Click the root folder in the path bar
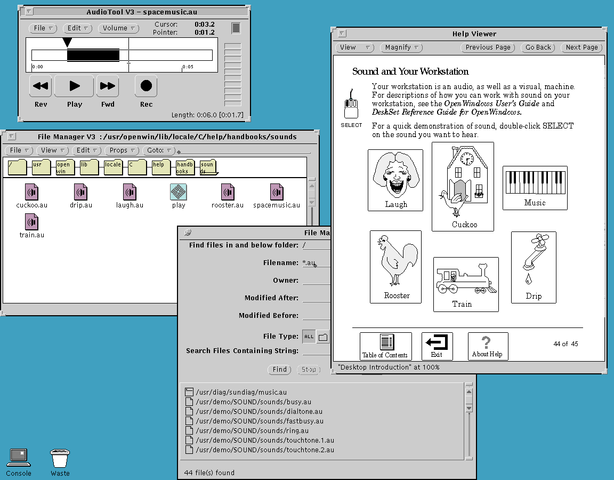 [x=17, y=167]
